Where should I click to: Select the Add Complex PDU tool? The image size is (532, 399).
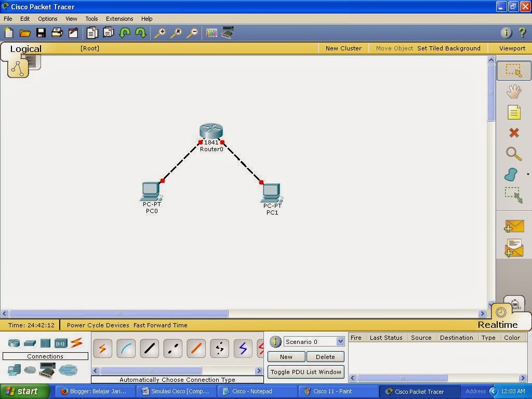(514, 247)
